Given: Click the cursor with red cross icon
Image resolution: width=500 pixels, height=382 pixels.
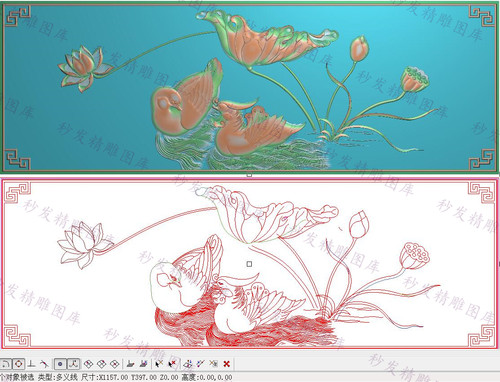Looking at the screenshot, I should 172,364.
